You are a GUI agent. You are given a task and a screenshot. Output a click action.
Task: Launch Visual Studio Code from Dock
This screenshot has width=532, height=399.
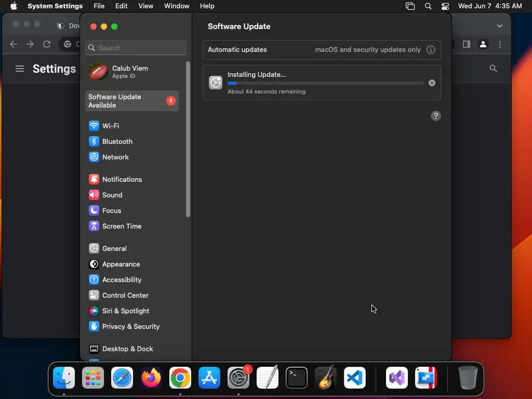355,378
